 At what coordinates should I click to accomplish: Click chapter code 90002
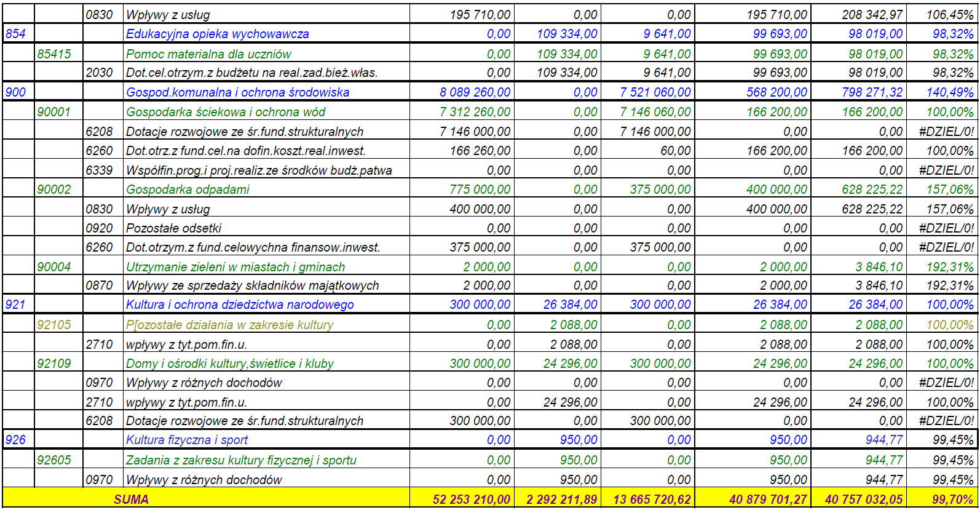[54, 189]
